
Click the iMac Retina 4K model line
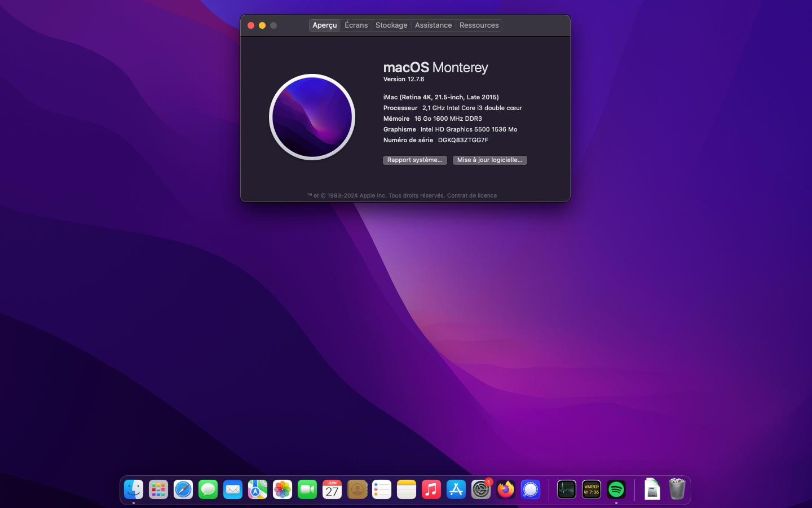click(441, 98)
